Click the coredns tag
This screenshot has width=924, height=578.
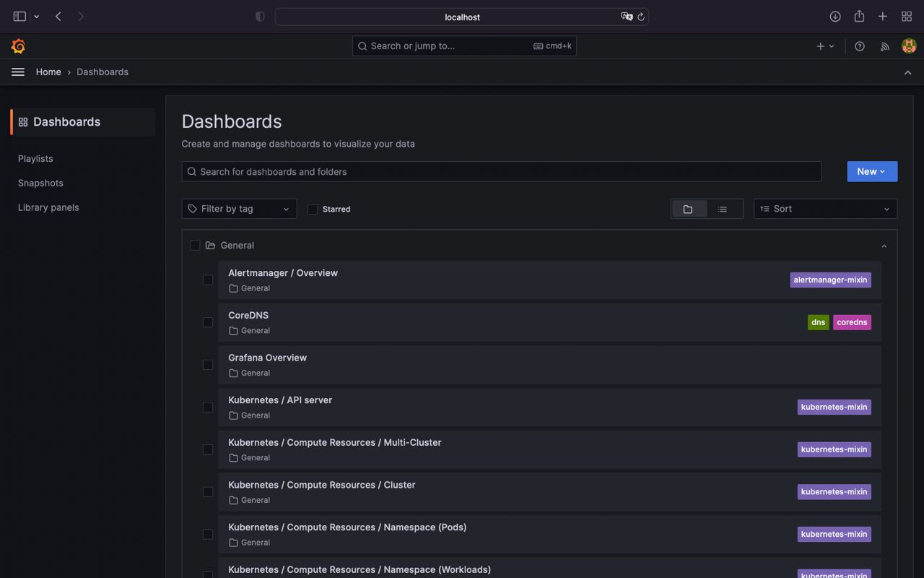[852, 322]
